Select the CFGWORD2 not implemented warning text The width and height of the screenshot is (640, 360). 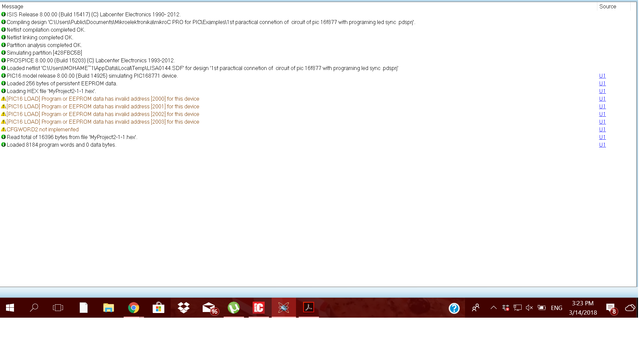click(43, 129)
